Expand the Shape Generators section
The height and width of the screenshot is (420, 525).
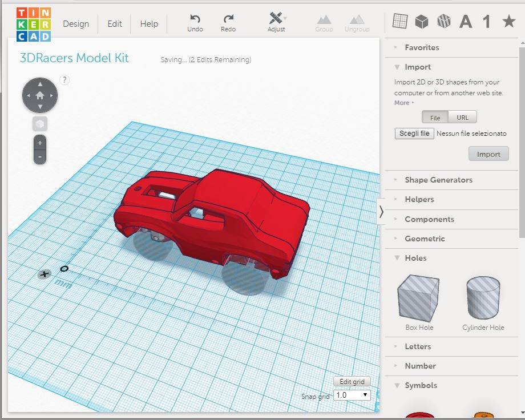(x=438, y=180)
